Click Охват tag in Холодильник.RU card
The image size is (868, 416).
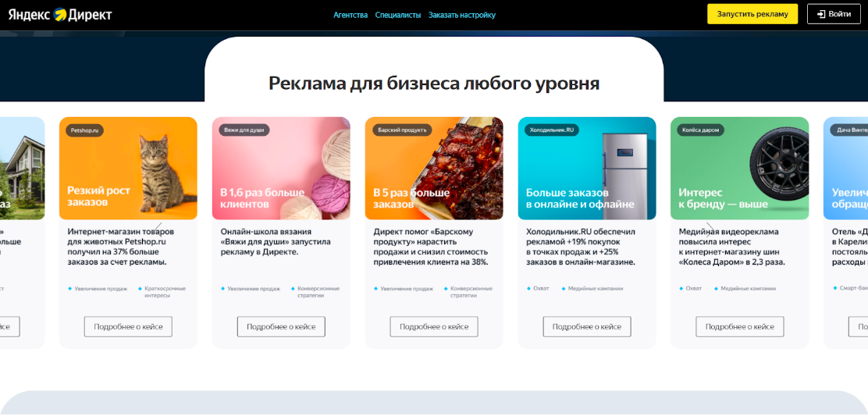[x=538, y=289]
